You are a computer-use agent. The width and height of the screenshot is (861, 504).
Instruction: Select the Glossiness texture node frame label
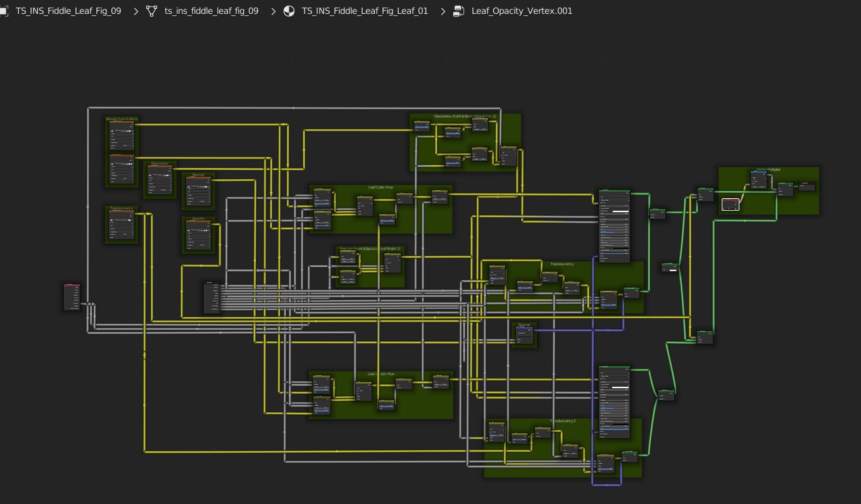(160, 163)
